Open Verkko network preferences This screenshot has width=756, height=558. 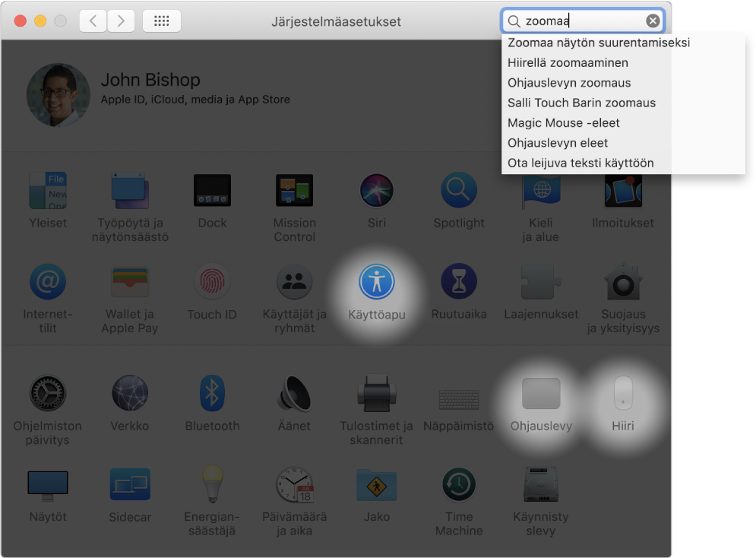[130, 393]
